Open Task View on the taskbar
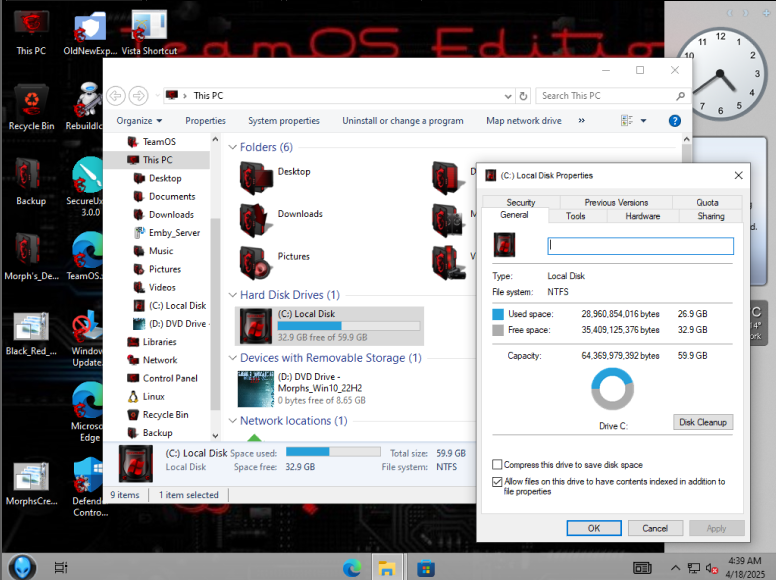The image size is (776, 580). coord(61,568)
